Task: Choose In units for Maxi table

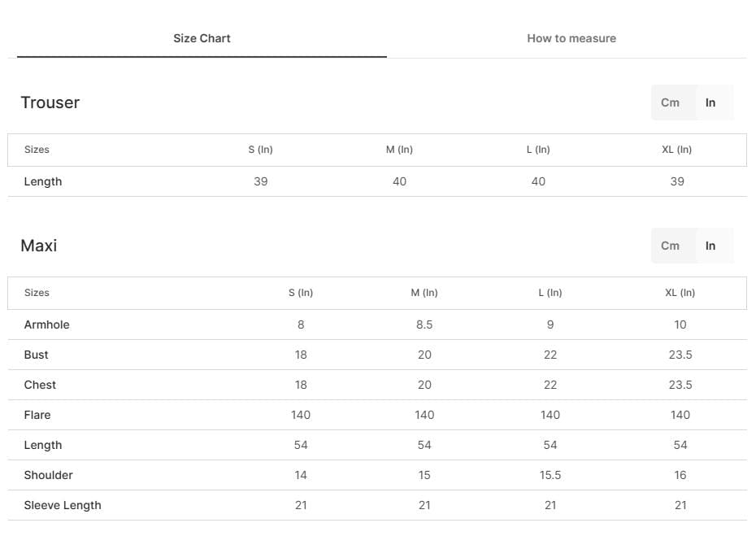Action: (x=710, y=246)
